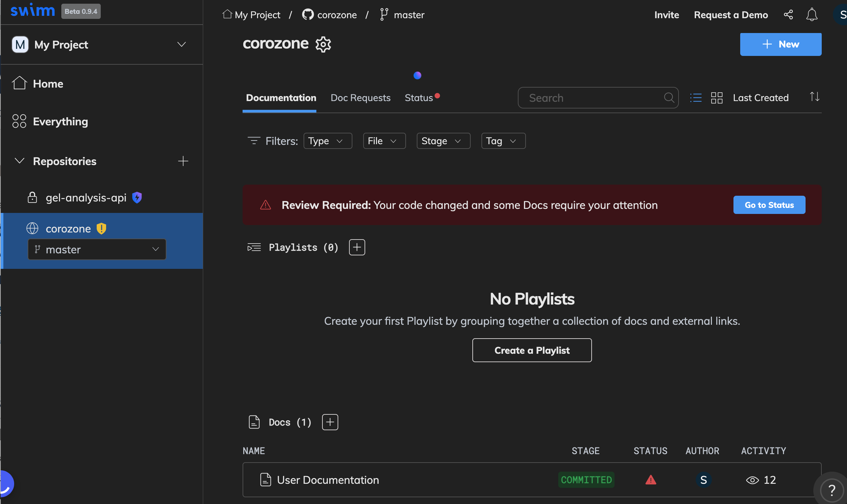Click the STAGE column header
The height and width of the screenshot is (504, 847).
click(x=586, y=451)
